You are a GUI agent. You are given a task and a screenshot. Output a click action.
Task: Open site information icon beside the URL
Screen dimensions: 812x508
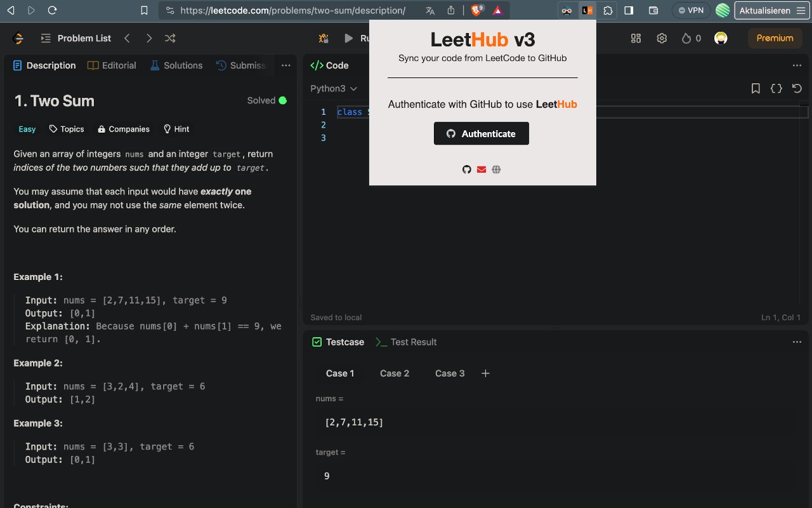pos(169,10)
